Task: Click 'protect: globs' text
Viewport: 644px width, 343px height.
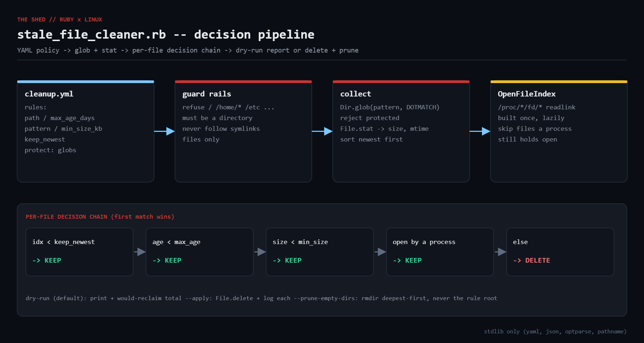Action: 50,150
